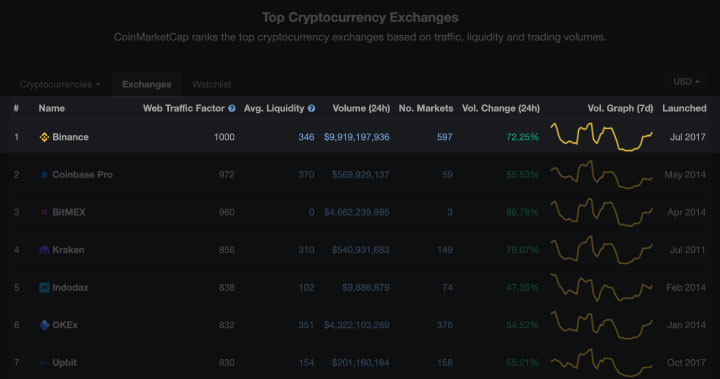
Task: Click Kraken 7-day volume graph
Action: [602, 250]
